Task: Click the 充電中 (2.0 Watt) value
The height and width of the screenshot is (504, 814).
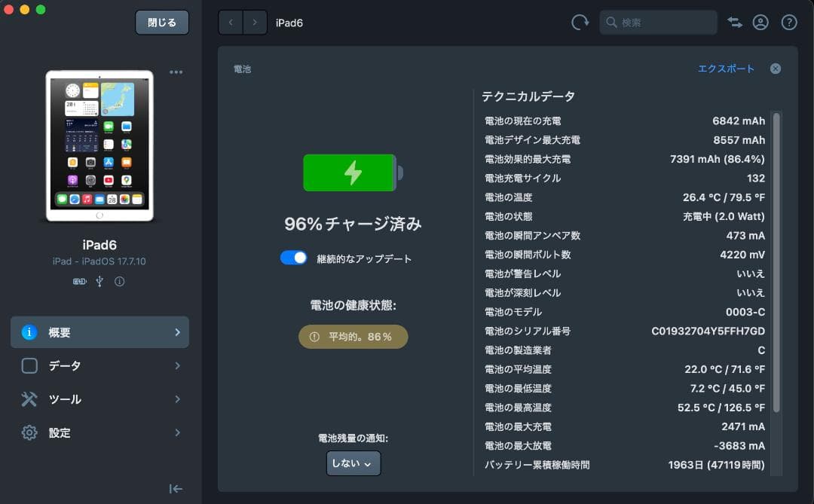Action: tap(724, 216)
